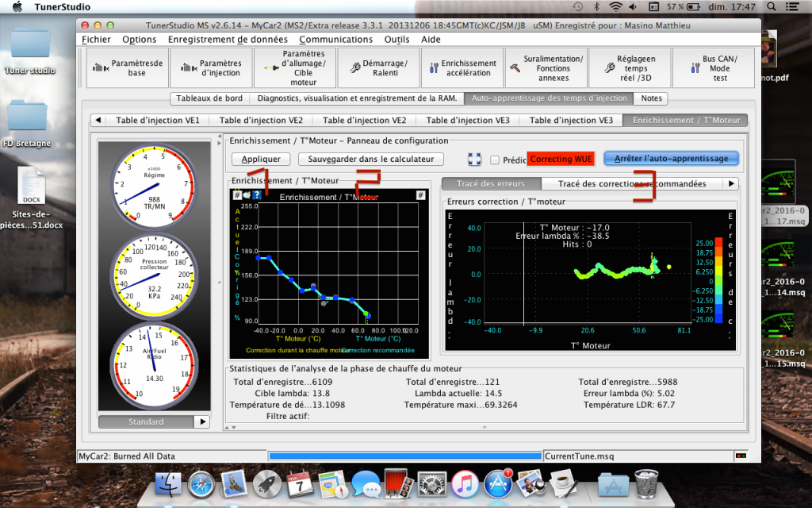Open Réglage en temps réel /3D
The image size is (812, 508).
click(x=630, y=68)
